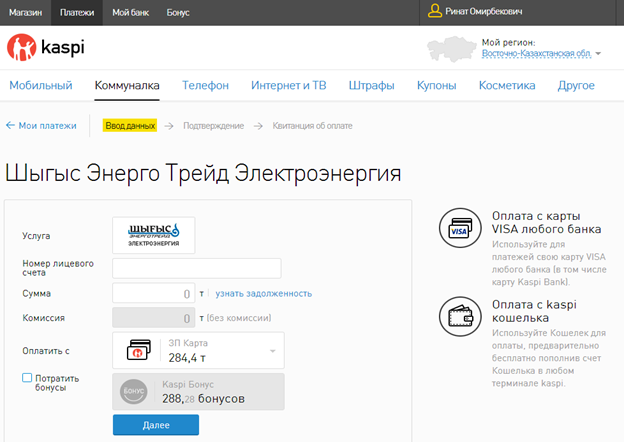624x442 pixels.
Task: Open the Платежи top menu
Action: click(x=77, y=12)
